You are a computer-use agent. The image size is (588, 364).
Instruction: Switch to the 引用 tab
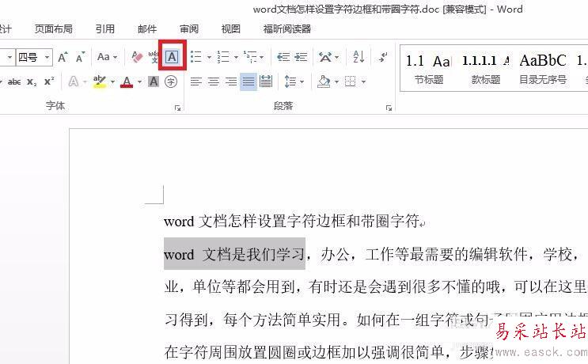coord(105,28)
